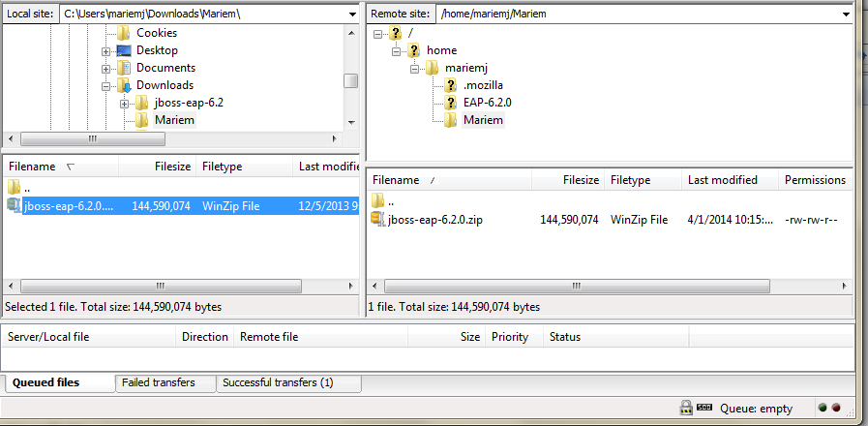Viewport: 868px width, 426px height.
Task: Click the local tree vertical scrollbar thumb
Action: click(x=351, y=80)
